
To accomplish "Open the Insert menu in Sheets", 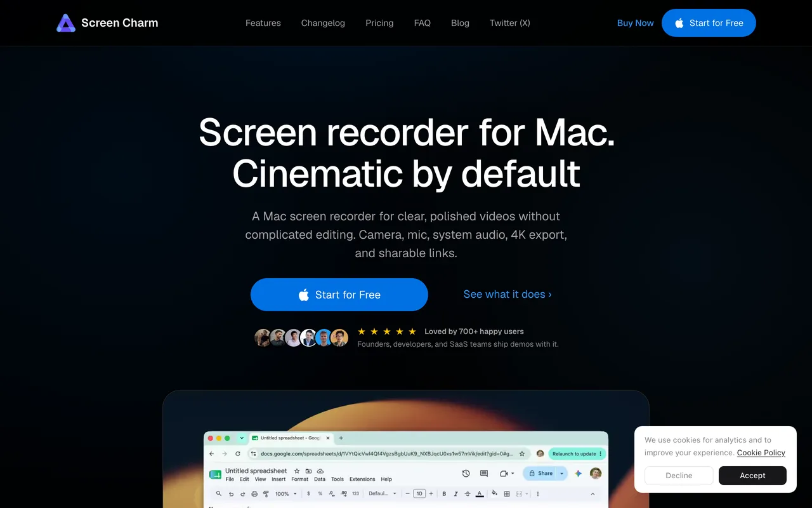I will [x=278, y=479].
